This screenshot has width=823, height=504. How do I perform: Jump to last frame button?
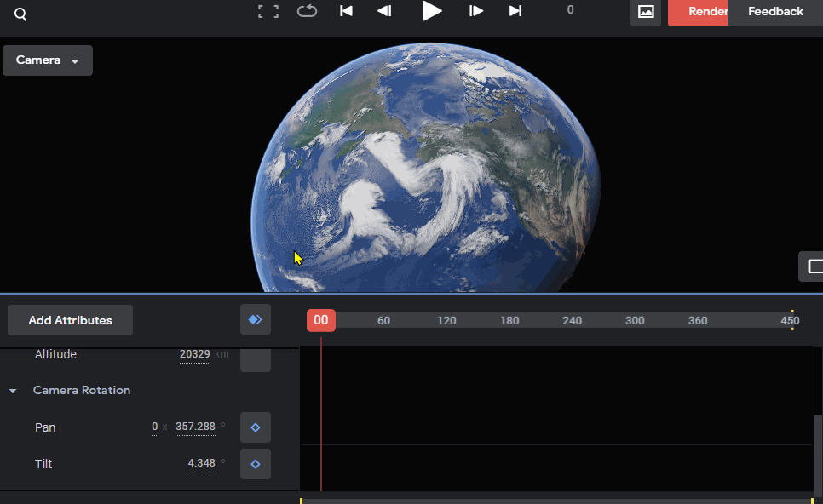[515, 11]
